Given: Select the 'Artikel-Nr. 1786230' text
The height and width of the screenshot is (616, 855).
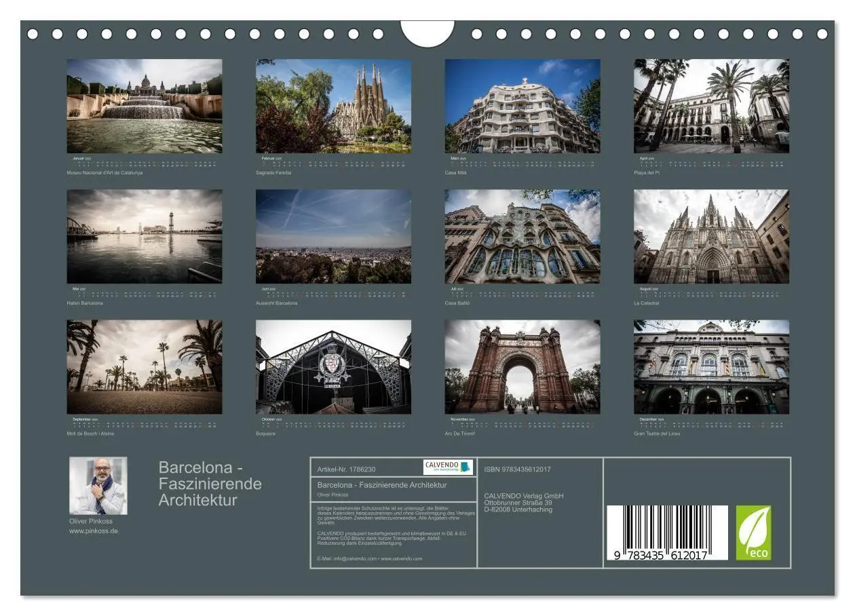Looking at the screenshot, I should [x=346, y=469].
